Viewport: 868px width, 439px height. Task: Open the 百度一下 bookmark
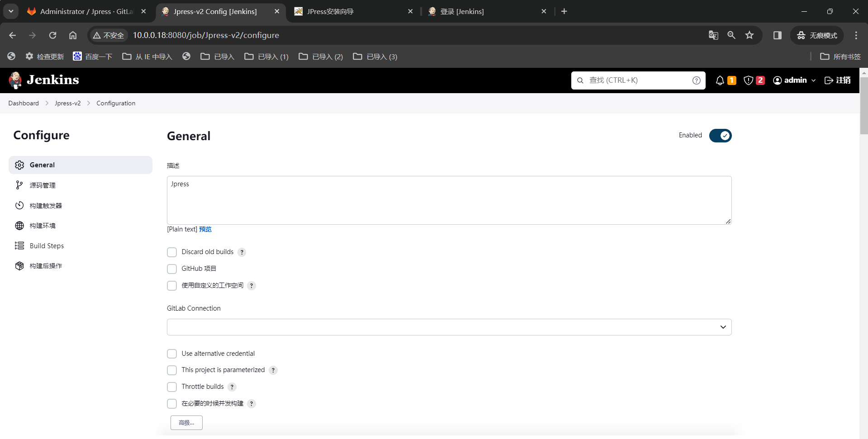(x=93, y=57)
